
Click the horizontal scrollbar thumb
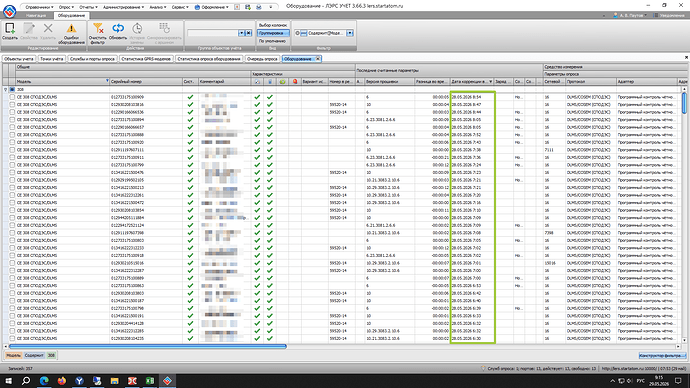click(148, 346)
